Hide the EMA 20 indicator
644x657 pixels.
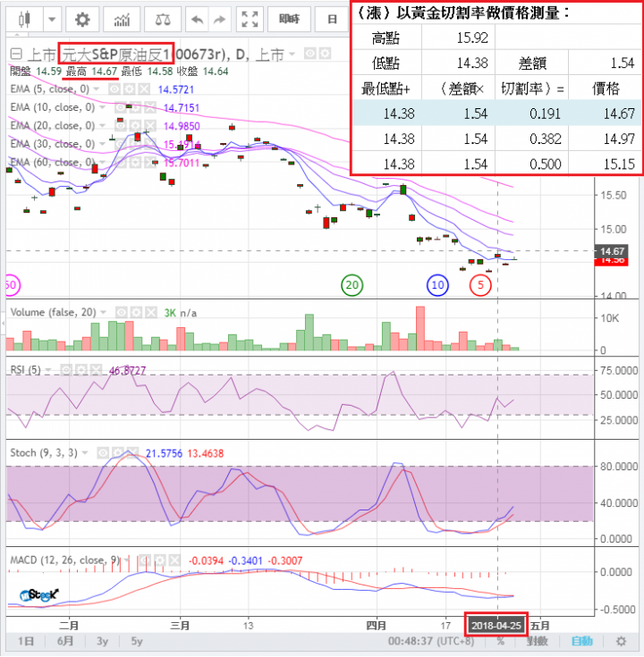coord(121,125)
